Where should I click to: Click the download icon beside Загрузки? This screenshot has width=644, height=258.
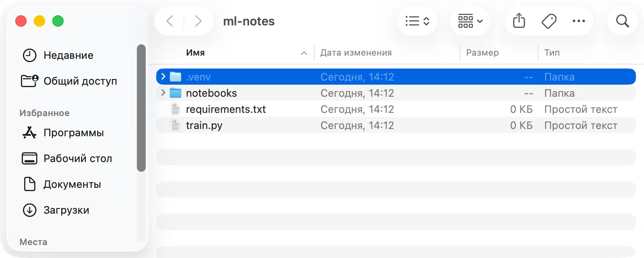coord(29,210)
